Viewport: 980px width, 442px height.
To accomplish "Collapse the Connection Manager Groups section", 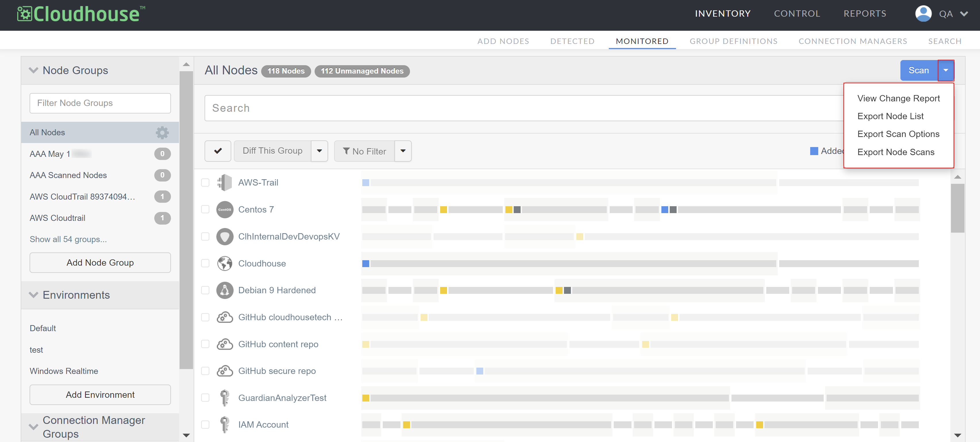I will pyautogui.click(x=34, y=427).
